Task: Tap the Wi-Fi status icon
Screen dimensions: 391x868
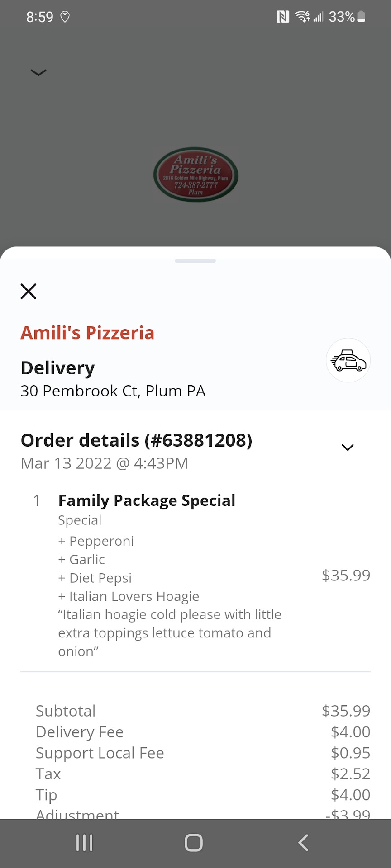Action: tap(301, 17)
